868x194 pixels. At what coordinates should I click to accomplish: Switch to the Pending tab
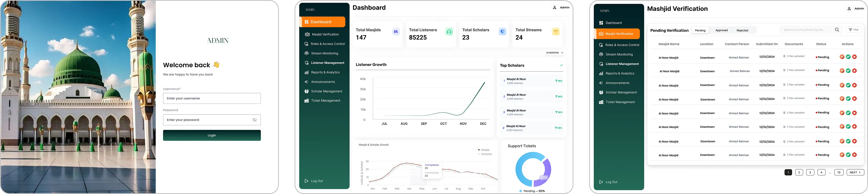[x=700, y=30]
